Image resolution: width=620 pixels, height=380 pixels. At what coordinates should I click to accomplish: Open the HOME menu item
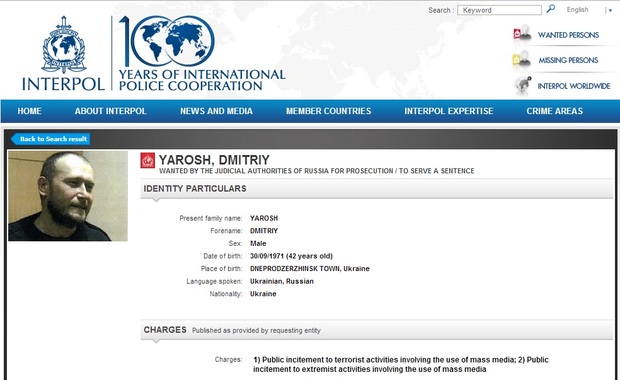[29, 111]
